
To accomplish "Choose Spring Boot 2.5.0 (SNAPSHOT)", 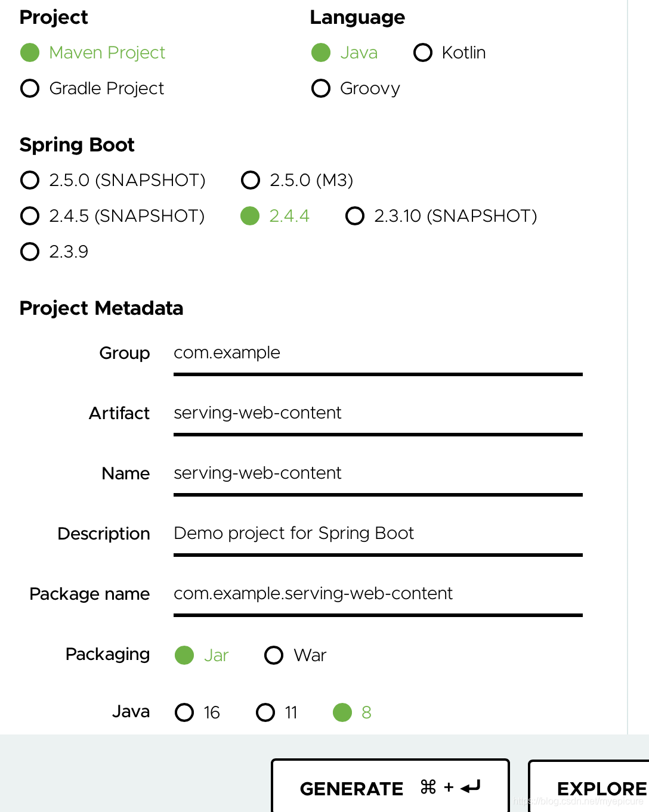I will pos(29,180).
